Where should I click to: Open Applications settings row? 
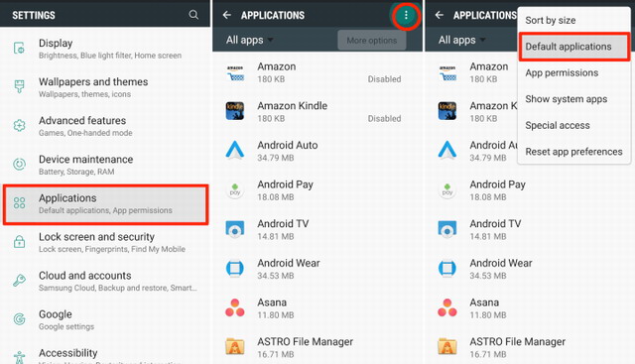(x=105, y=204)
